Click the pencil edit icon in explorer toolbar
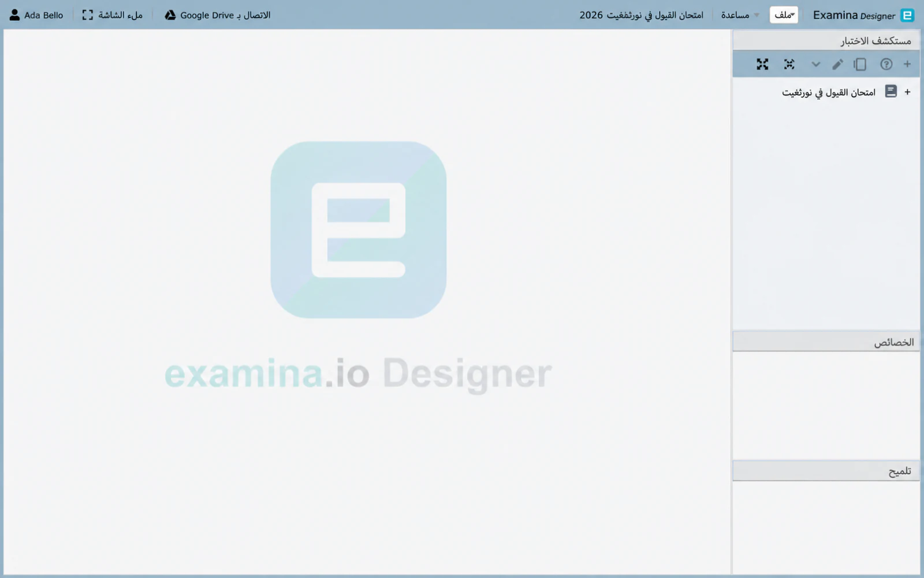 coord(837,64)
